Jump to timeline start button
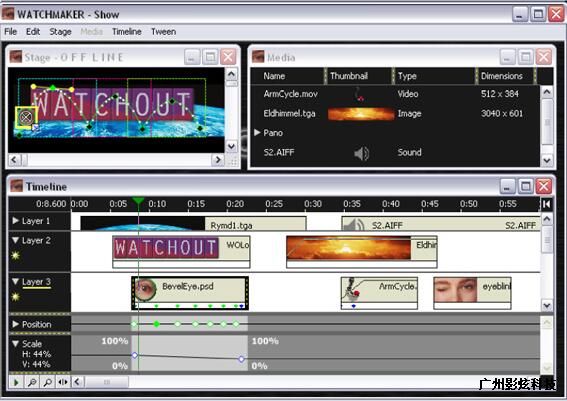The image size is (567, 401). point(546,204)
